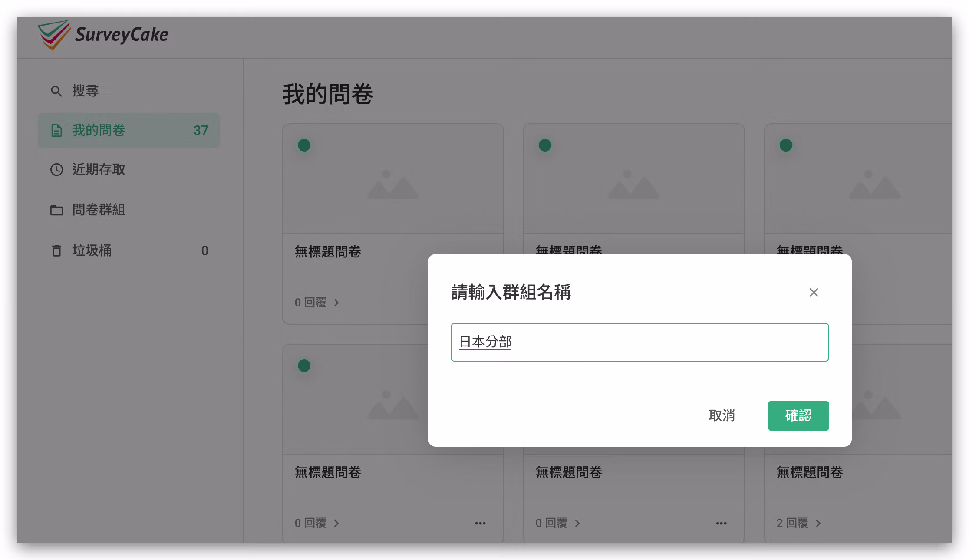Viewport: 969px width, 560px height.
Task: Open 問卷群組 in the sidebar
Action: [x=129, y=210]
